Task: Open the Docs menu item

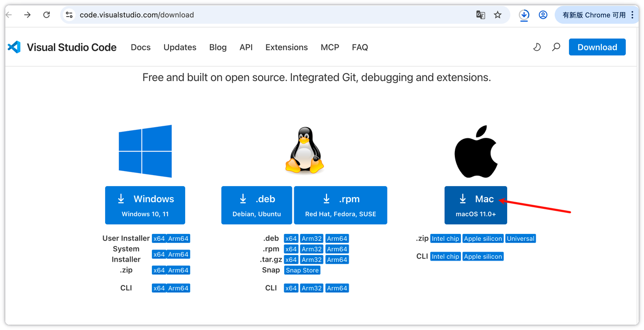Action: point(140,47)
